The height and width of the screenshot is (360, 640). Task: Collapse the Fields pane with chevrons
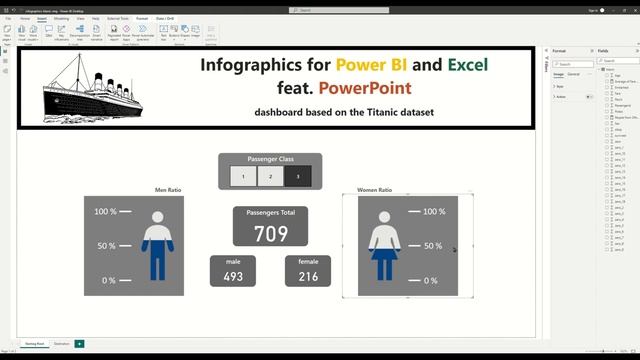(637, 51)
